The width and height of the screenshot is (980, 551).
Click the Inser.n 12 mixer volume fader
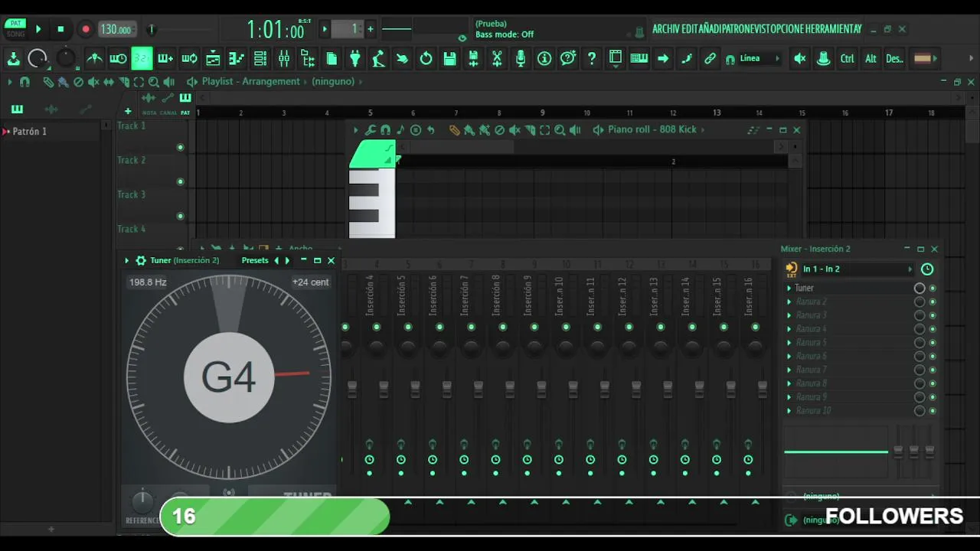coord(635,389)
